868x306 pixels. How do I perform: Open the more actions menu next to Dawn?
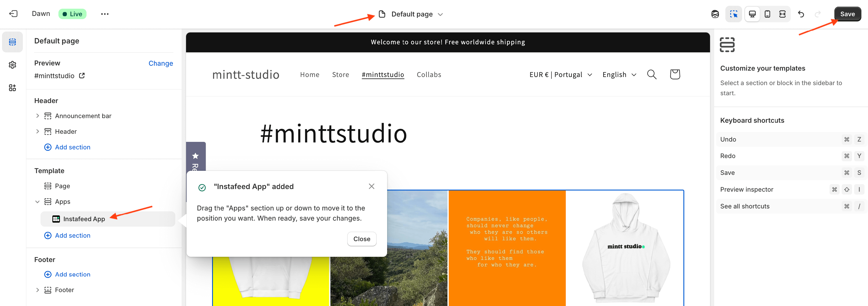pyautogui.click(x=105, y=14)
